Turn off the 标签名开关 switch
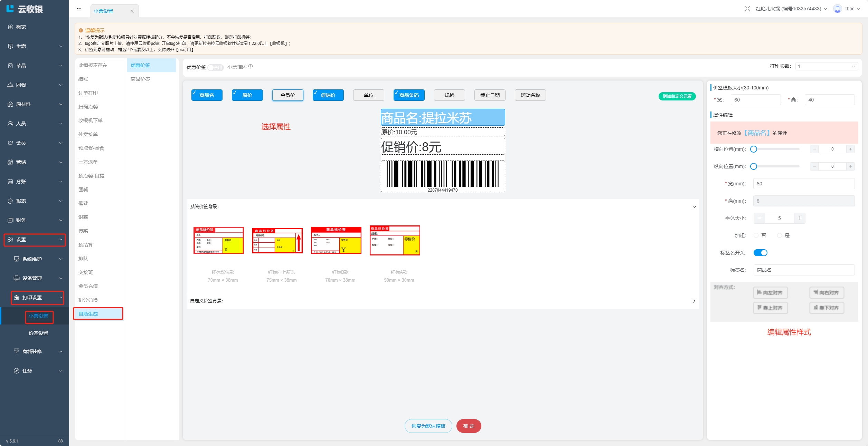 (760, 253)
